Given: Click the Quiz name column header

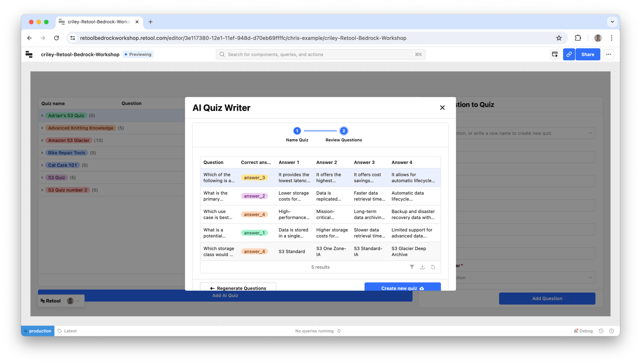Looking at the screenshot, I should click(53, 104).
